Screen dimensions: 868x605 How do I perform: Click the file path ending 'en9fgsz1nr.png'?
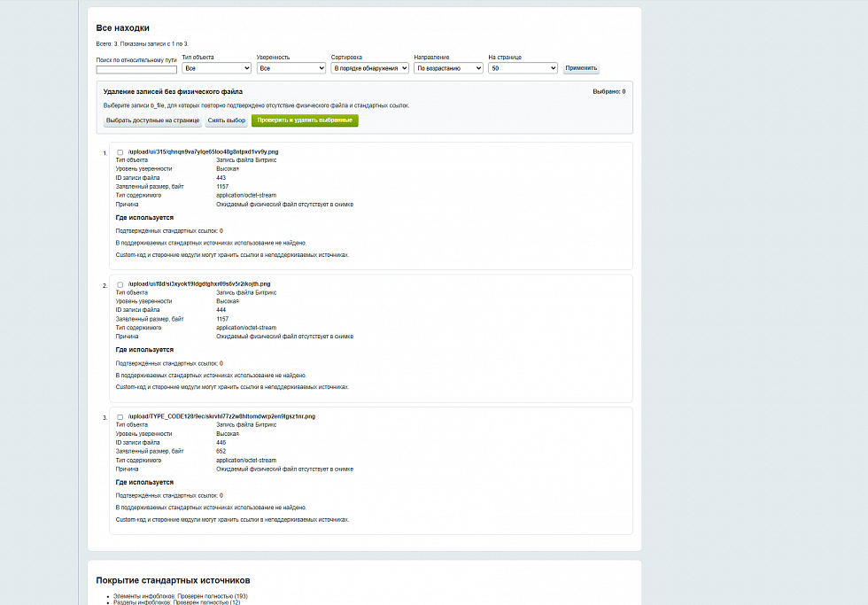pyautogui.click(x=221, y=416)
